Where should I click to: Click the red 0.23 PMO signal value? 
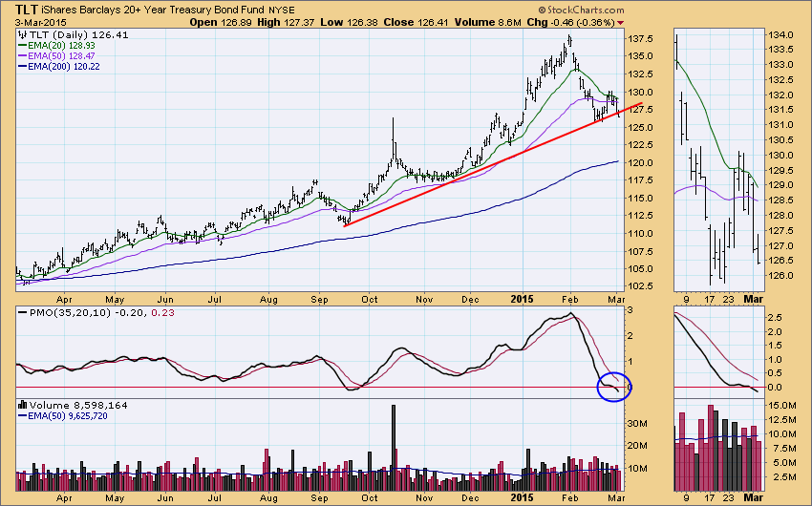162,312
